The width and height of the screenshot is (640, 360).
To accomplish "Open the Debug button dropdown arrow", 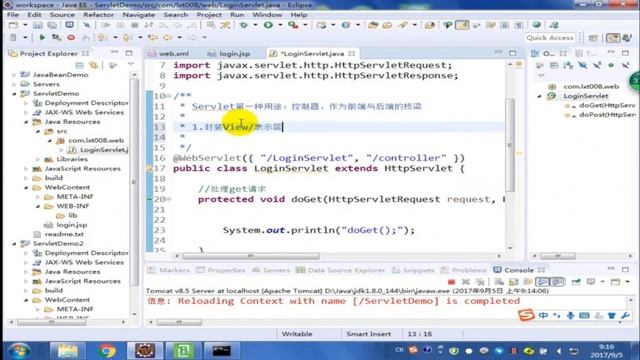I will pos(256,25).
